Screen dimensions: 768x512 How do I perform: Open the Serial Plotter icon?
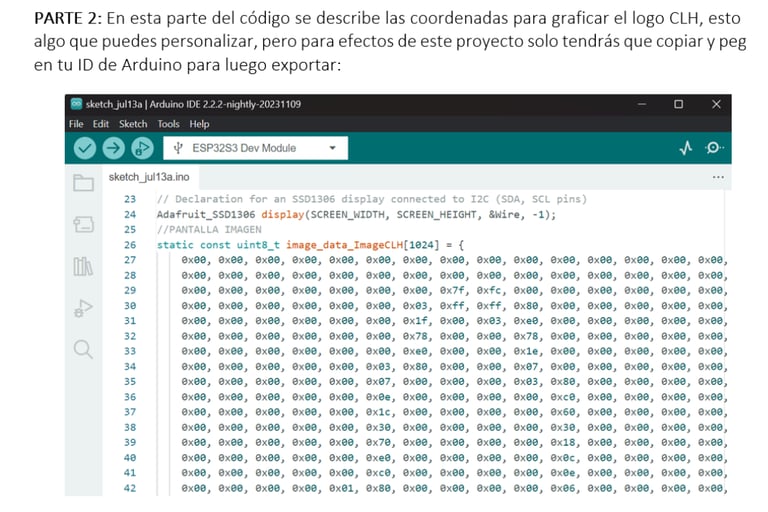point(686,147)
